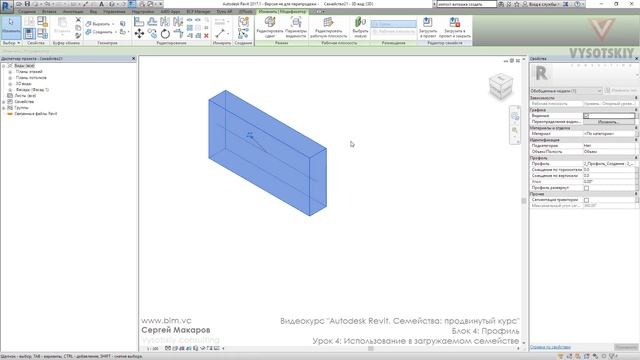Expand the Ceiling Plans tree node

[10, 78]
